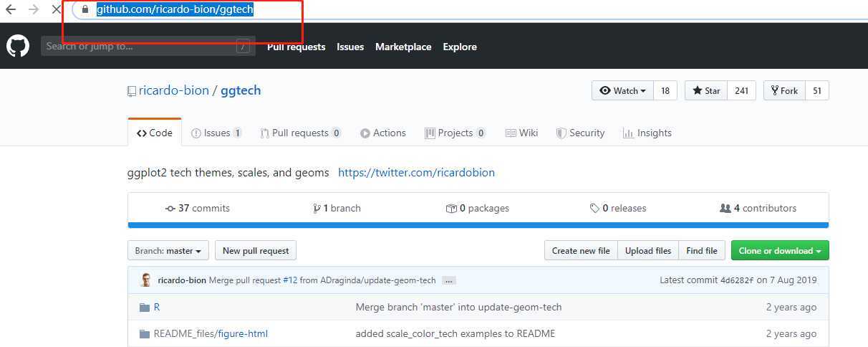Screen dimensions: 868x347
Task: Open the Clone or download dropdown
Action: tap(780, 250)
